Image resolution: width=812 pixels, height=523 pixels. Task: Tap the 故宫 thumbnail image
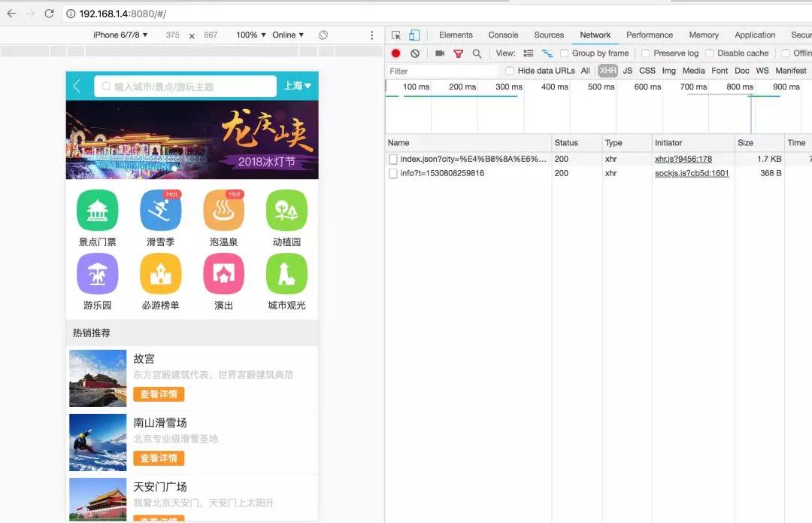click(x=98, y=379)
